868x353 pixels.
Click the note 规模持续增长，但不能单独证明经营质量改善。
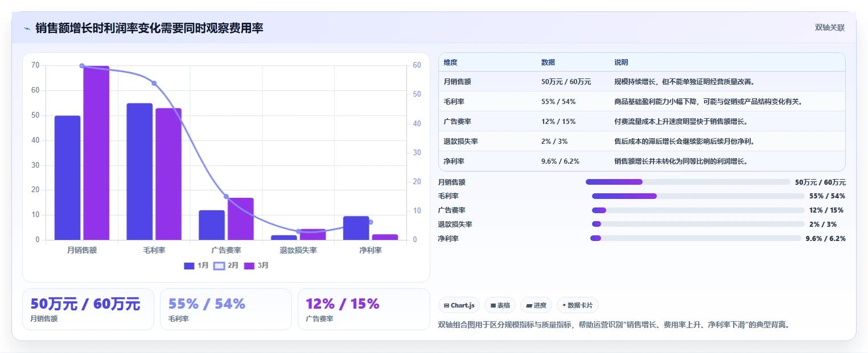click(685, 82)
